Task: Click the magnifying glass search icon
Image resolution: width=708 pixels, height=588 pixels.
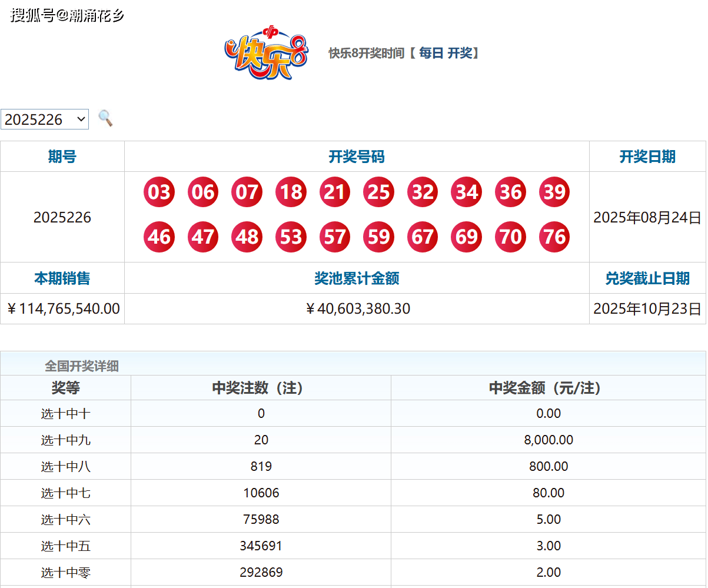Action: pyautogui.click(x=105, y=119)
